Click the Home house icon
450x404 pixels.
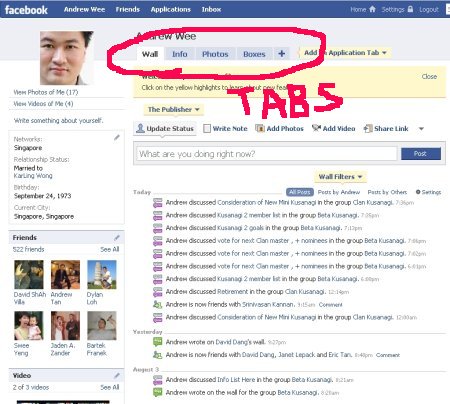click(372, 9)
